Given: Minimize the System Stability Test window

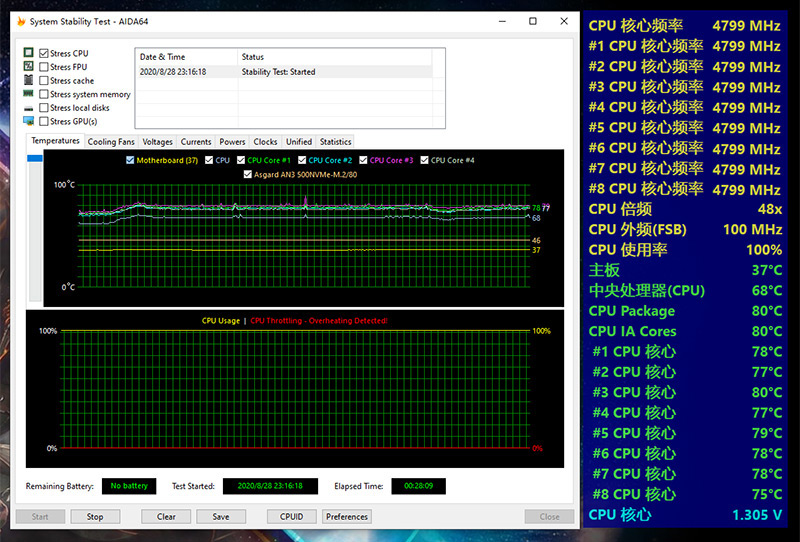Looking at the screenshot, I should [502, 21].
